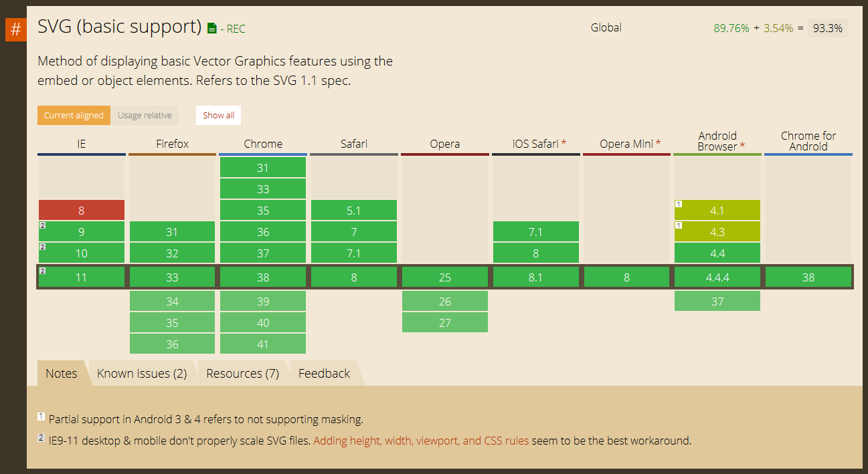Viewport: 868px width, 474px height.
Task: Switch to Usage relative view
Action: [x=145, y=115]
